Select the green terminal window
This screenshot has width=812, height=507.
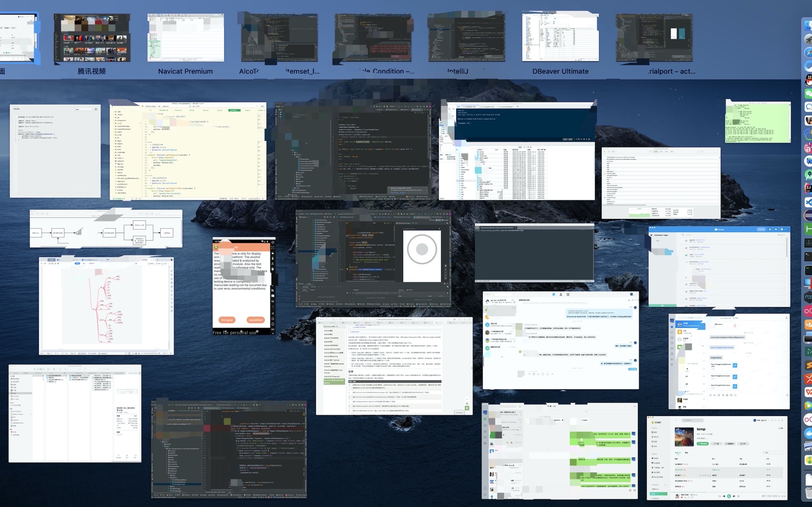click(758, 122)
